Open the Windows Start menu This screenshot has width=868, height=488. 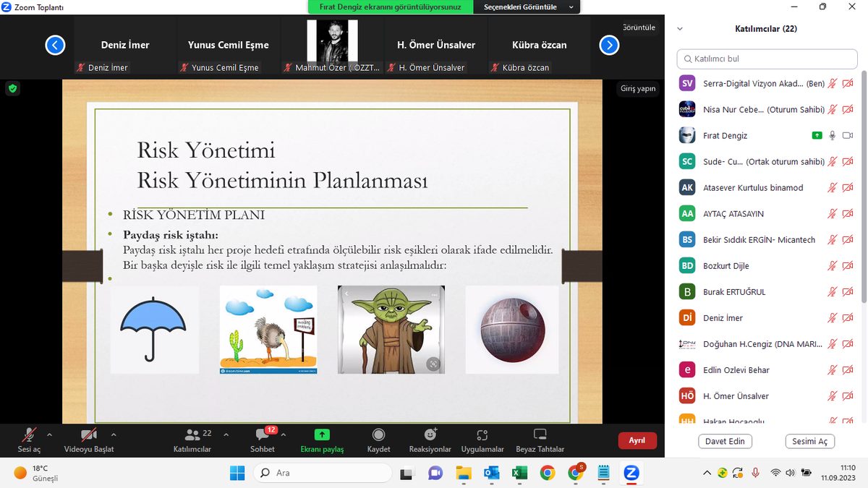[x=237, y=473]
